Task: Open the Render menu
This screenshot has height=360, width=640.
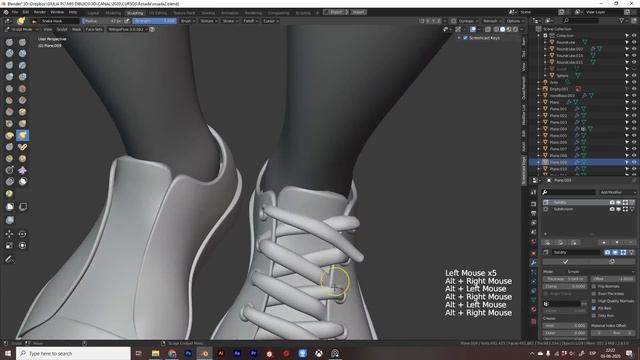Action: 40,12
